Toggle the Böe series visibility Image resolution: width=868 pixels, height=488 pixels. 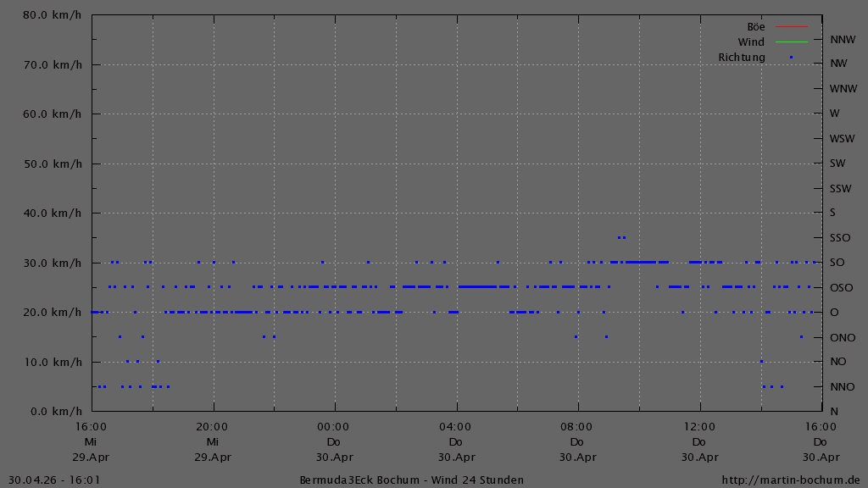tap(793, 25)
